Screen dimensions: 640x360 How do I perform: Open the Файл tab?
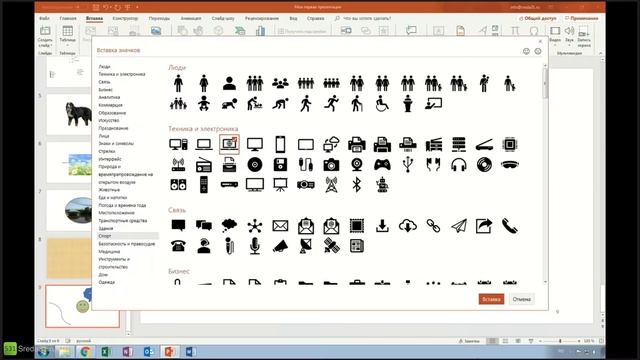(x=44, y=18)
